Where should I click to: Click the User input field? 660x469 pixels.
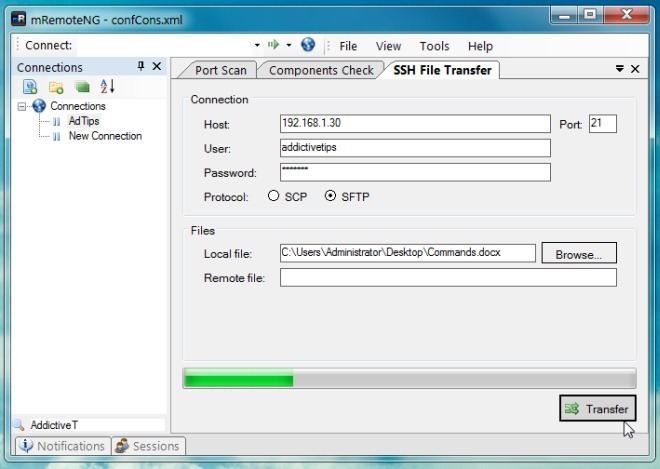(x=415, y=148)
